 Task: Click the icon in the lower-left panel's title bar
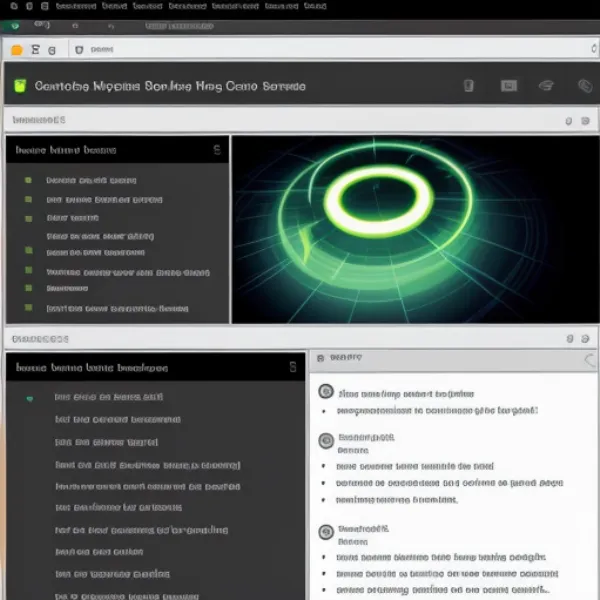[292, 367]
